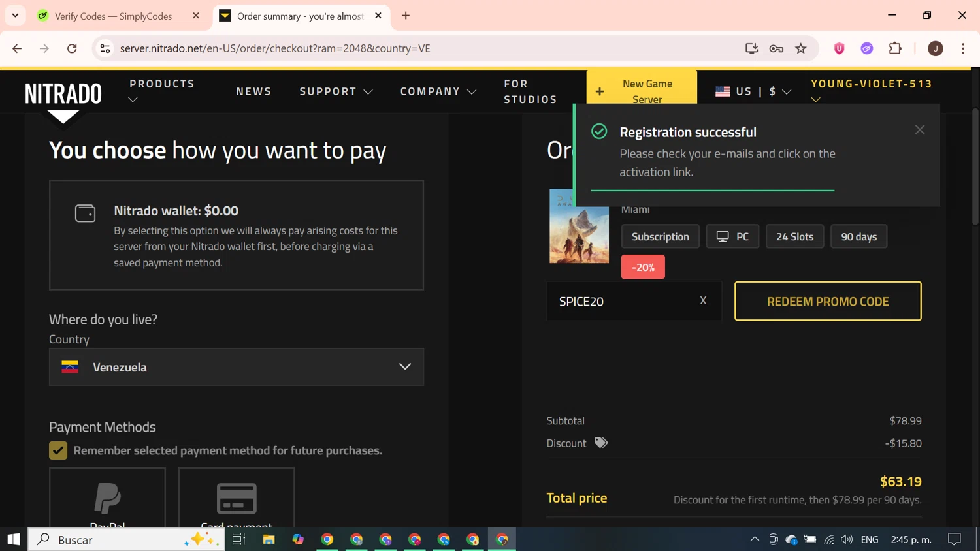Open the Windows notification center
This screenshot has width=980, height=551.
point(955,539)
